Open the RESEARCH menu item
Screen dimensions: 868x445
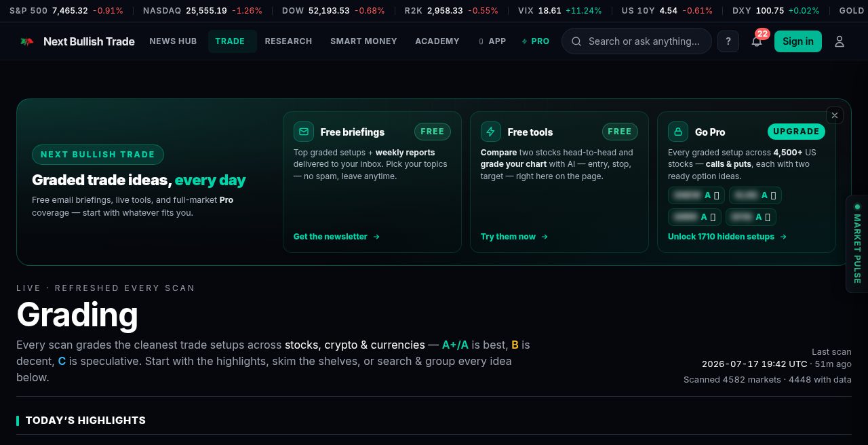[288, 41]
